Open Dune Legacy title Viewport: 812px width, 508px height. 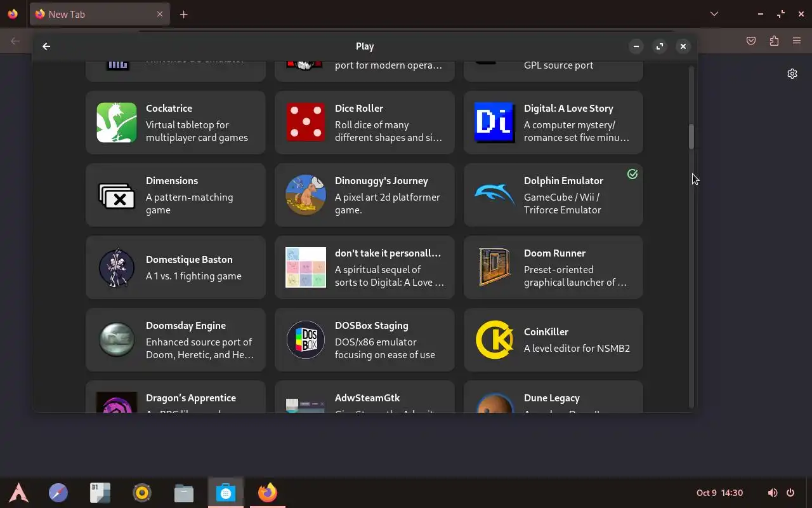[x=552, y=398]
